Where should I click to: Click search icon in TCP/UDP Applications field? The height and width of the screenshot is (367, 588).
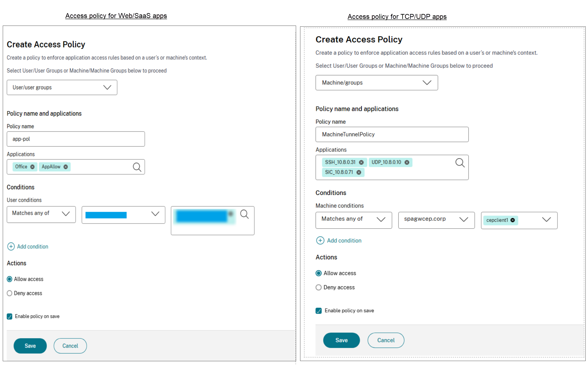tap(460, 163)
